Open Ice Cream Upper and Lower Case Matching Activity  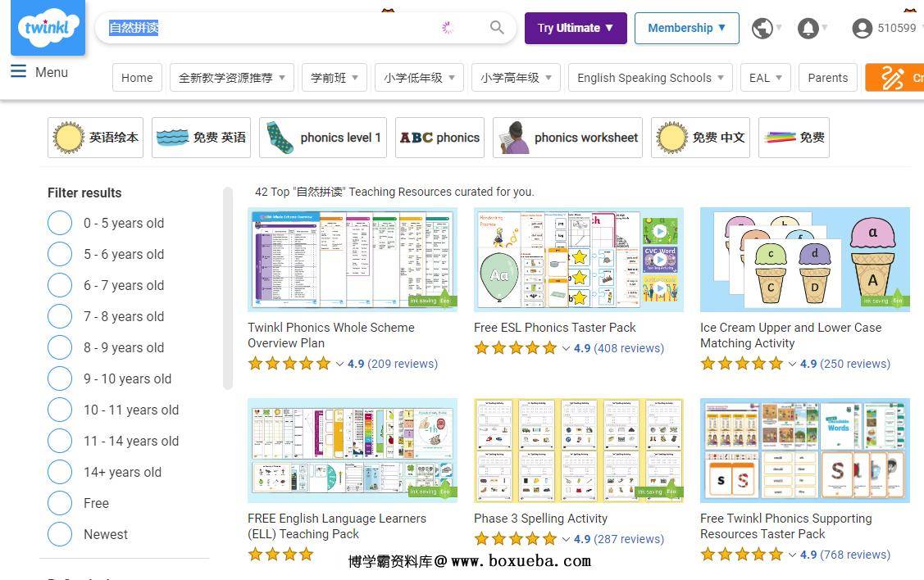[x=791, y=335]
